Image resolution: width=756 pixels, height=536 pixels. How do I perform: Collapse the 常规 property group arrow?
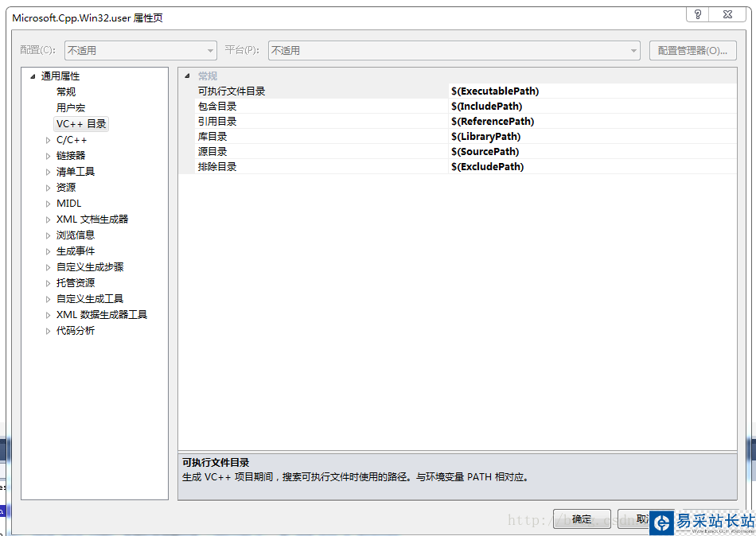pyautogui.click(x=187, y=76)
